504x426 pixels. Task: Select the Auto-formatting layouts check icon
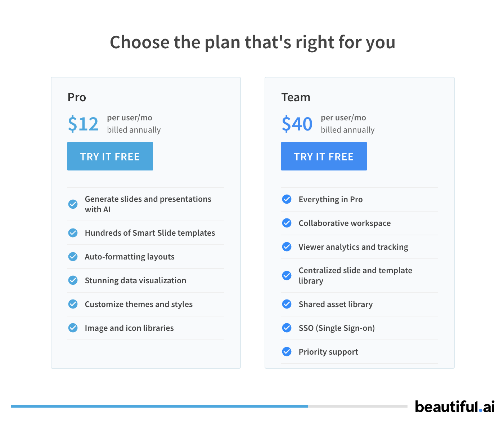click(x=73, y=257)
